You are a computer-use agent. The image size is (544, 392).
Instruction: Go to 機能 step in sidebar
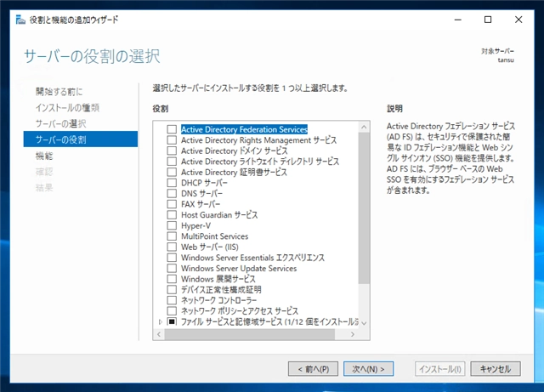[x=44, y=156]
